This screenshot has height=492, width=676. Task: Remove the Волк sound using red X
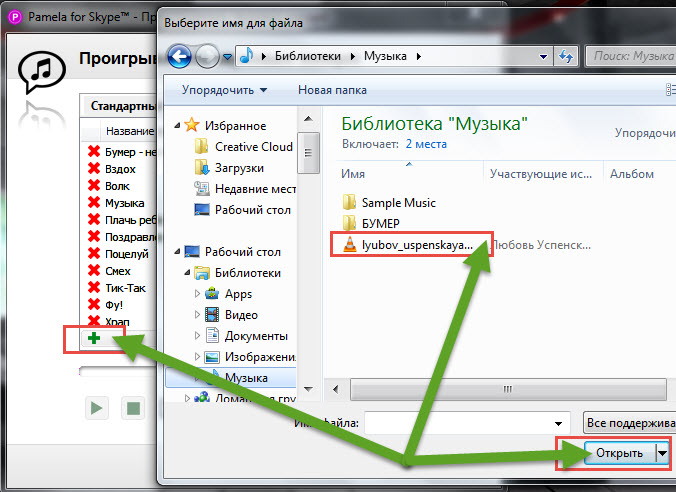click(94, 185)
